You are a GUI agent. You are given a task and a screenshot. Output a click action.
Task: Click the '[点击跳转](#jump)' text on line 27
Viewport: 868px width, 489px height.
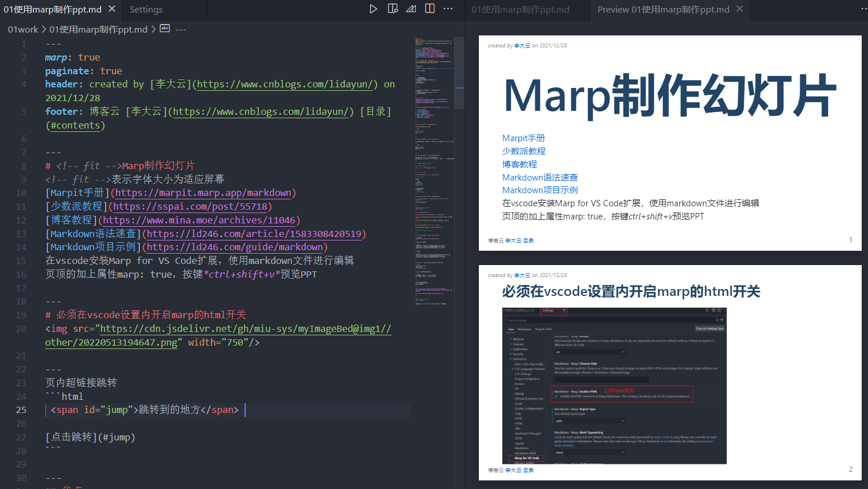[x=90, y=438]
